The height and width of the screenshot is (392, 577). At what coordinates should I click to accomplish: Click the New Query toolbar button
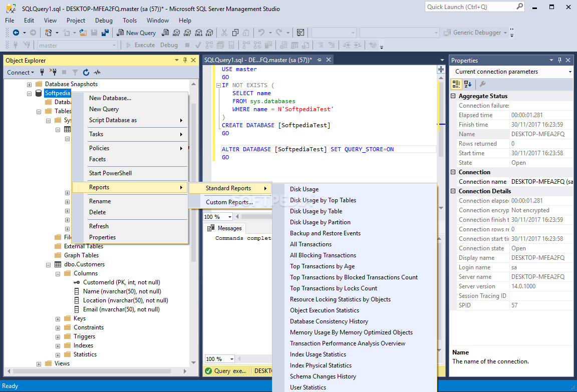136,33
